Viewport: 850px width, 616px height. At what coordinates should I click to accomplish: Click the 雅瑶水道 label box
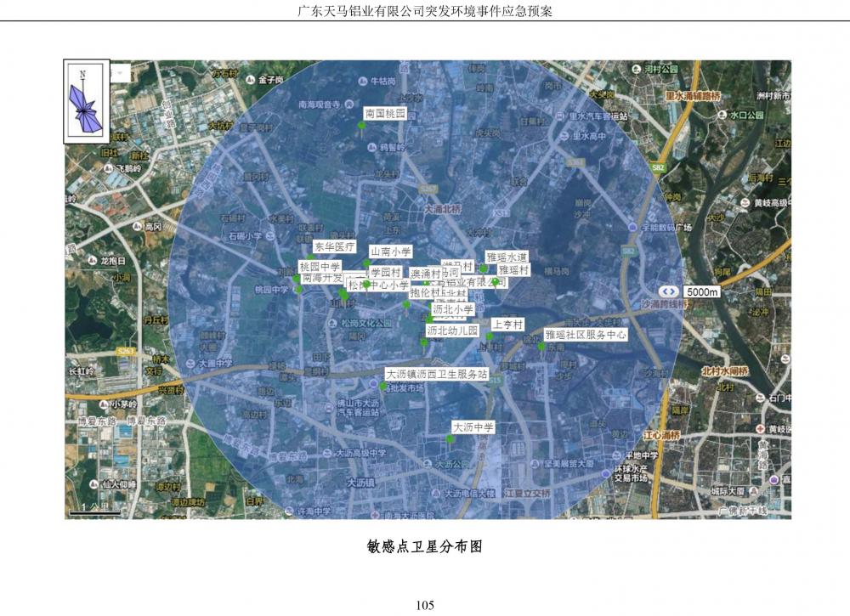pyautogui.click(x=507, y=256)
